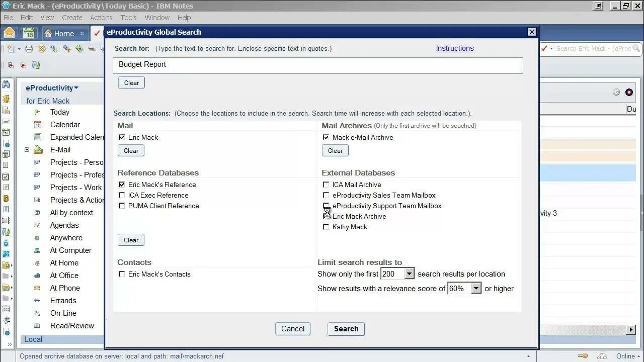Check eProductivity Sales Team Mailbox checkbox
Image resolution: width=644 pixels, height=362 pixels.
coord(326,195)
